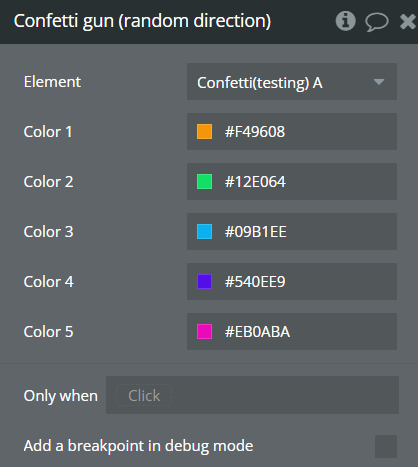Viewport: 418px width, 467px height.
Task: Click the dropdown arrow for Element
Action: click(379, 82)
